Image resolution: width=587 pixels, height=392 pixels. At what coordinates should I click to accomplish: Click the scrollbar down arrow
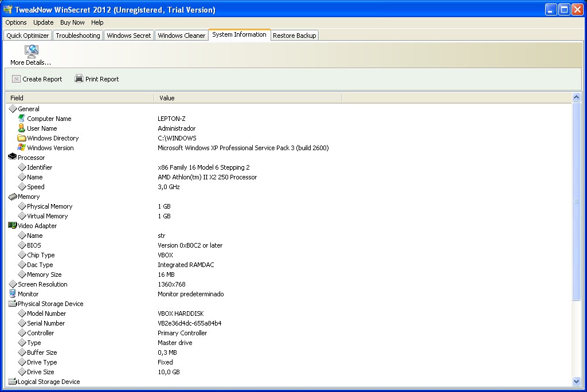point(577,382)
